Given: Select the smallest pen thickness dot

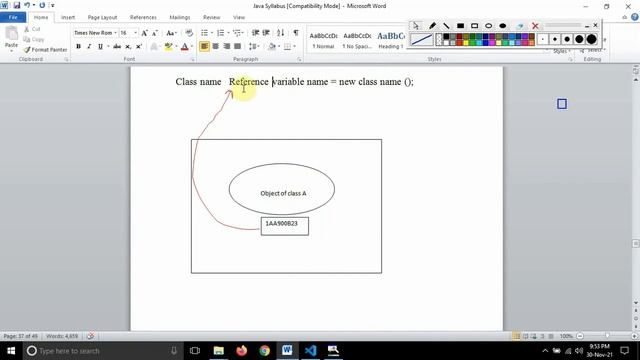Looking at the screenshot, I should coord(543,39).
